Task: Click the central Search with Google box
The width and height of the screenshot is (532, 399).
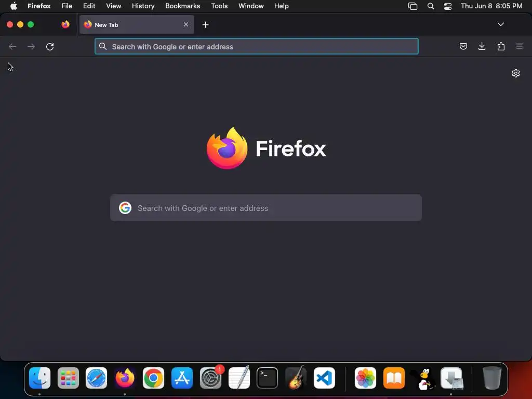Action: tap(266, 208)
